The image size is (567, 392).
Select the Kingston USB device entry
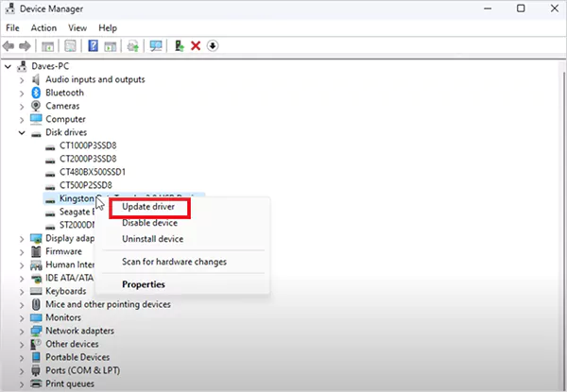[x=77, y=198]
